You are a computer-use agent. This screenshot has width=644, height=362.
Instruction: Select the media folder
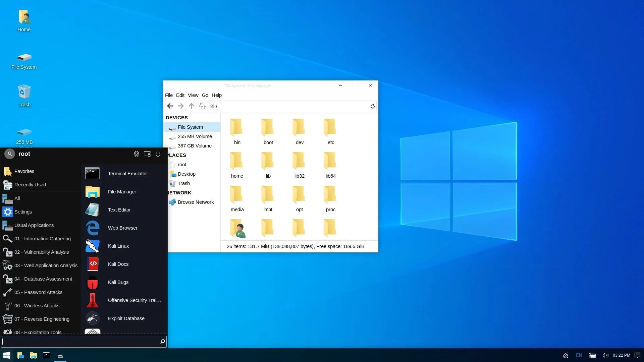[237, 199]
